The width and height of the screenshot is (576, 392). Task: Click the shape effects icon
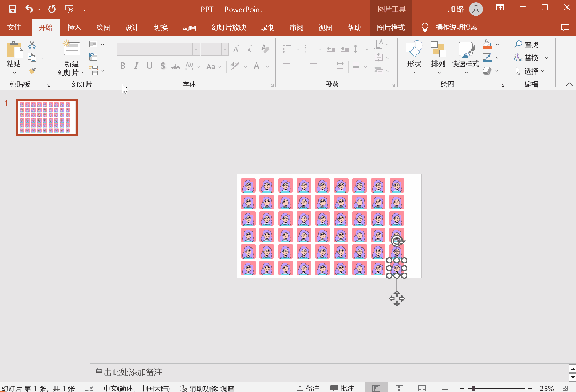487,70
